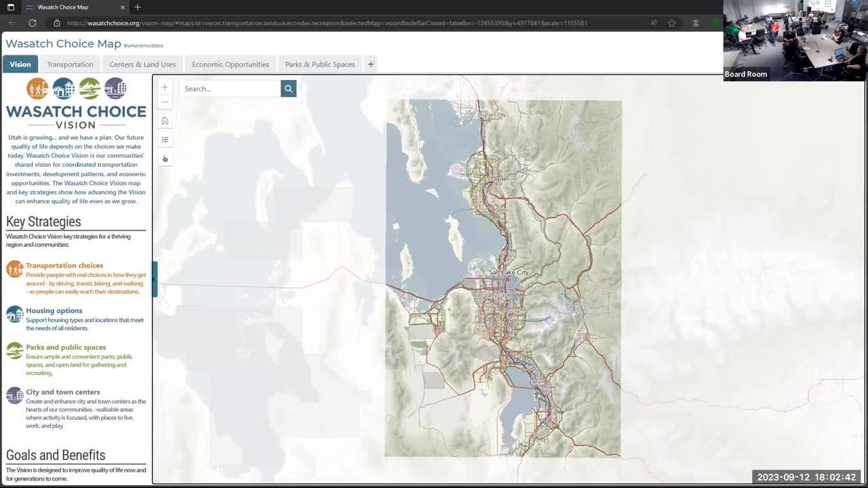Collapse the sidebar using the blue chevron

pos(154,279)
